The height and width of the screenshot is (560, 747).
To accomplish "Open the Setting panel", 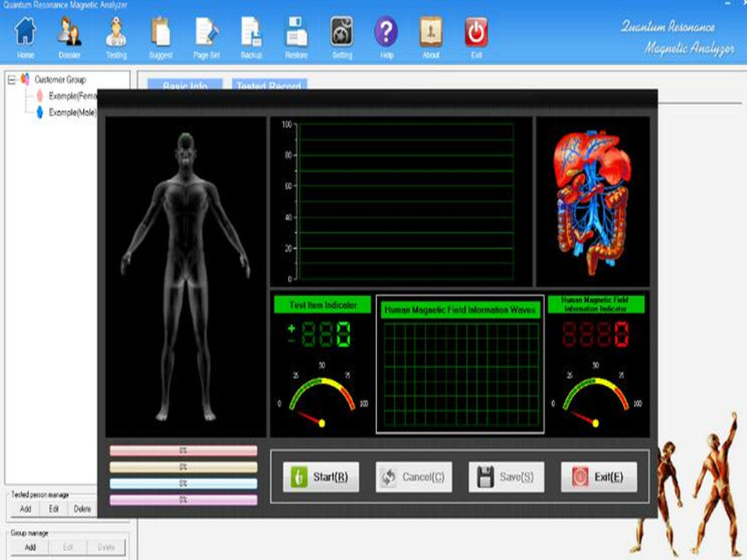I will click(x=341, y=34).
